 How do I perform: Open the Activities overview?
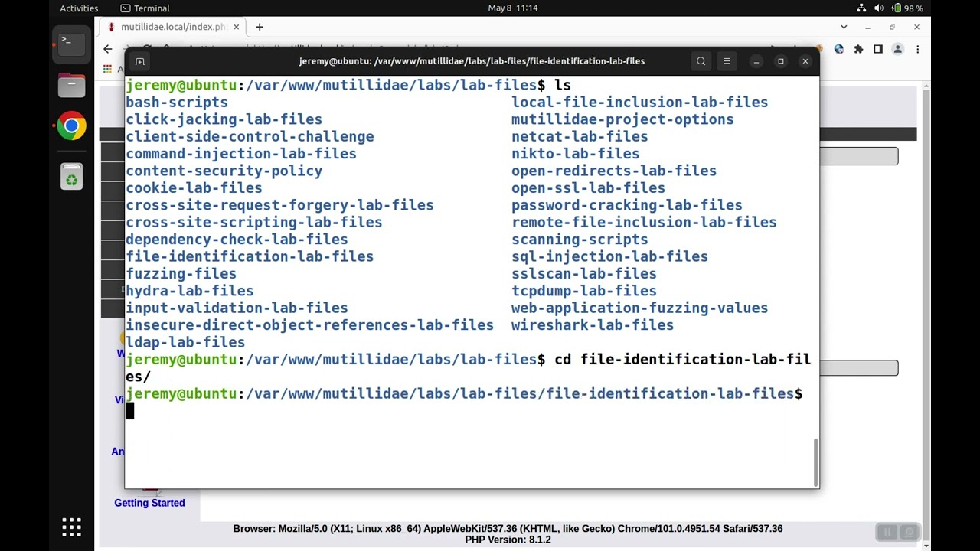(x=79, y=8)
